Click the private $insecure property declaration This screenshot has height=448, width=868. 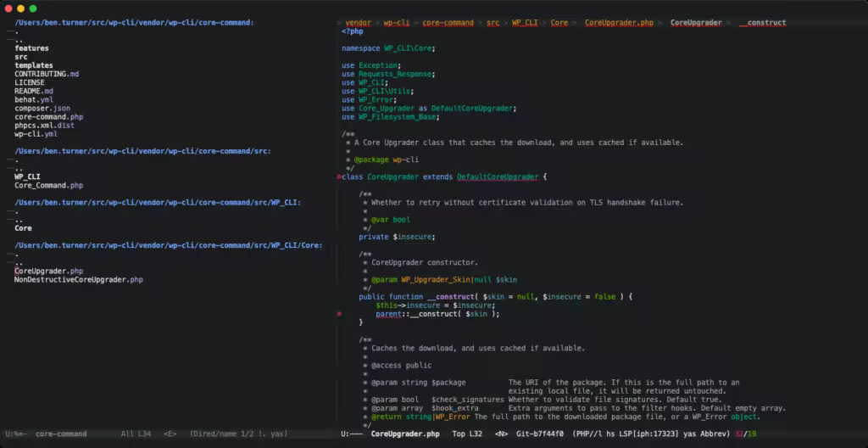[x=397, y=237]
